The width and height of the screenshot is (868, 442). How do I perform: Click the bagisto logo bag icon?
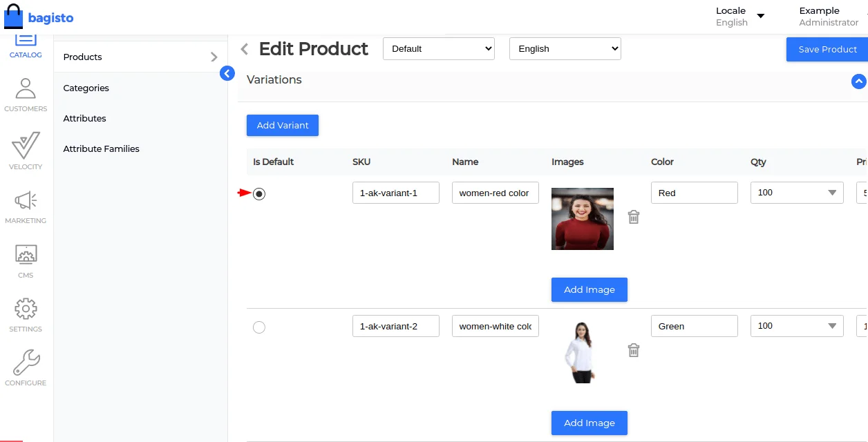pos(14,15)
